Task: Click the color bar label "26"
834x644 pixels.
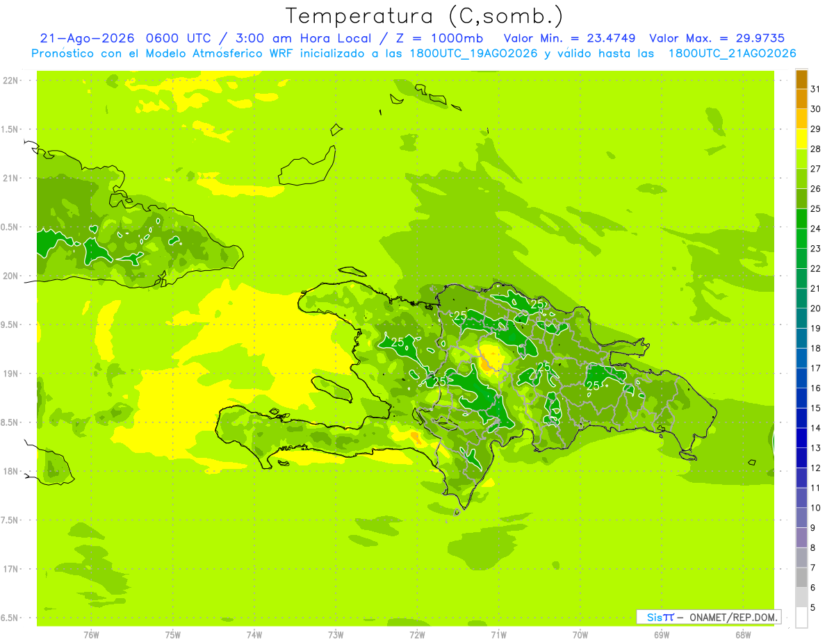Action: (x=816, y=189)
